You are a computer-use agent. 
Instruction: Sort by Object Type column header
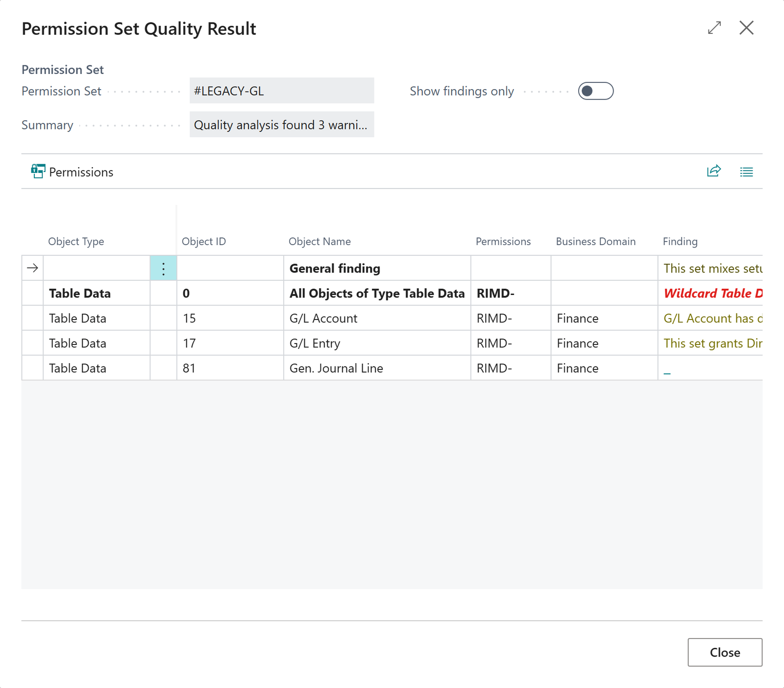tap(76, 242)
